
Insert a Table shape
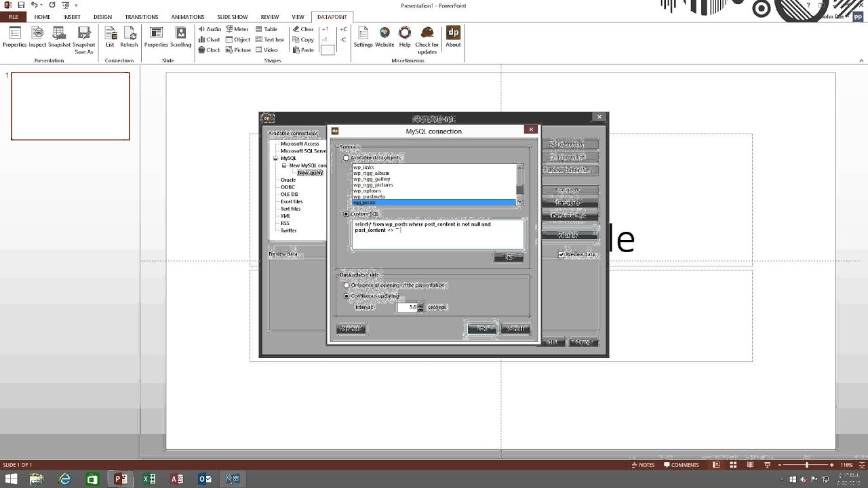[267, 29]
